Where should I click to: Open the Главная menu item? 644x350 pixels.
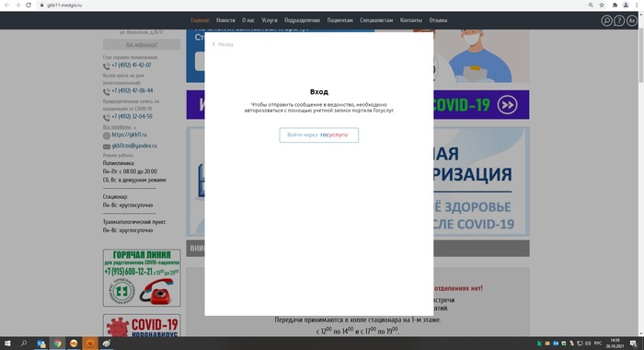(200, 20)
